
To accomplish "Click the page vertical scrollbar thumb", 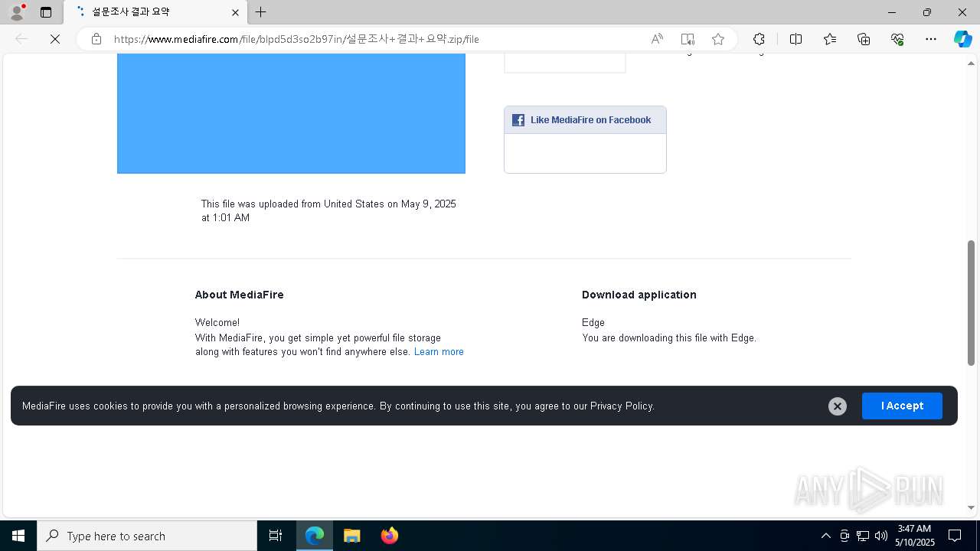I will click(972, 303).
